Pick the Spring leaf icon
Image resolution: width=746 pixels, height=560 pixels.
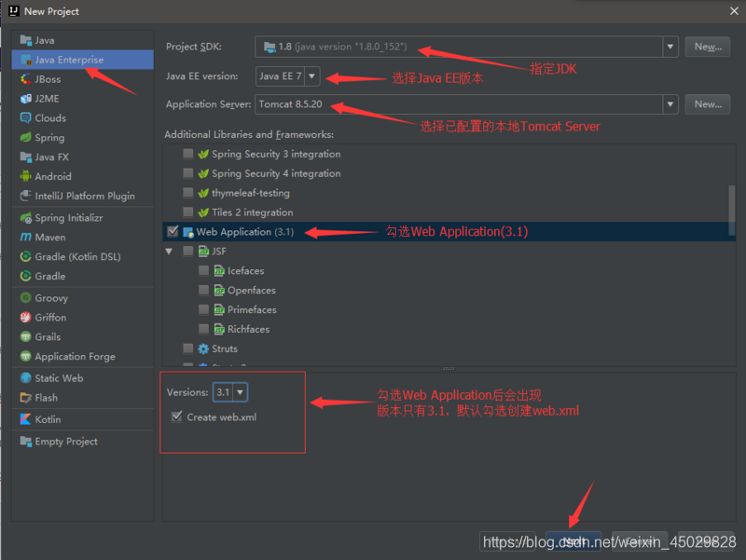pyautogui.click(x=26, y=137)
